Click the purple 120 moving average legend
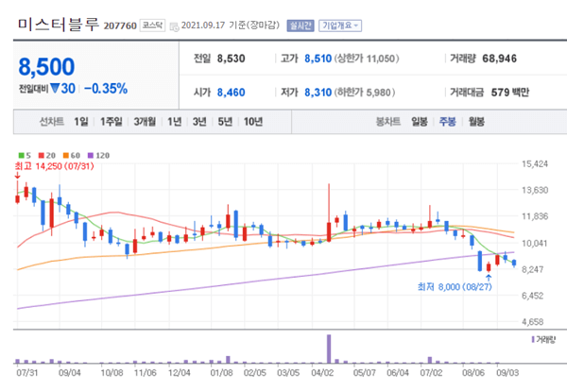This screenshot has height=392, width=567. pos(98,155)
